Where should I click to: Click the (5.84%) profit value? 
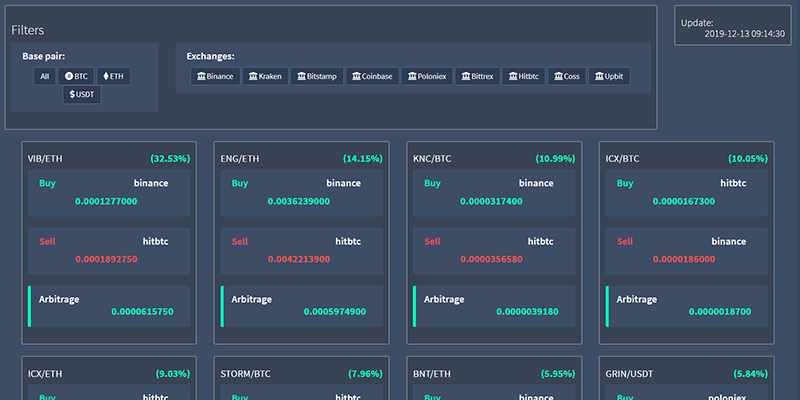[x=751, y=374]
